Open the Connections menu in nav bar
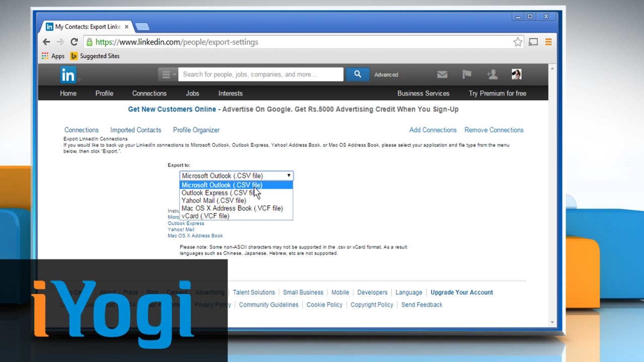The height and width of the screenshot is (362, 644). pos(149,94)
